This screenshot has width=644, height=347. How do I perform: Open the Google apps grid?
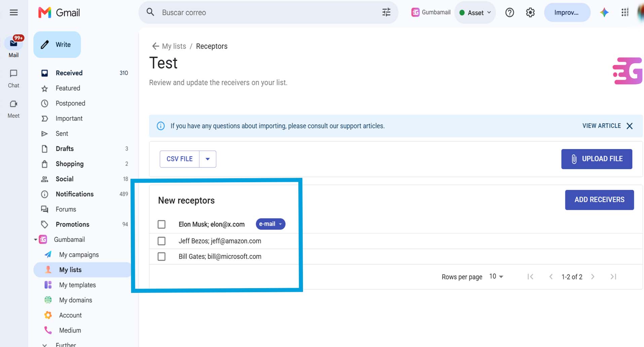coord(625,13)
